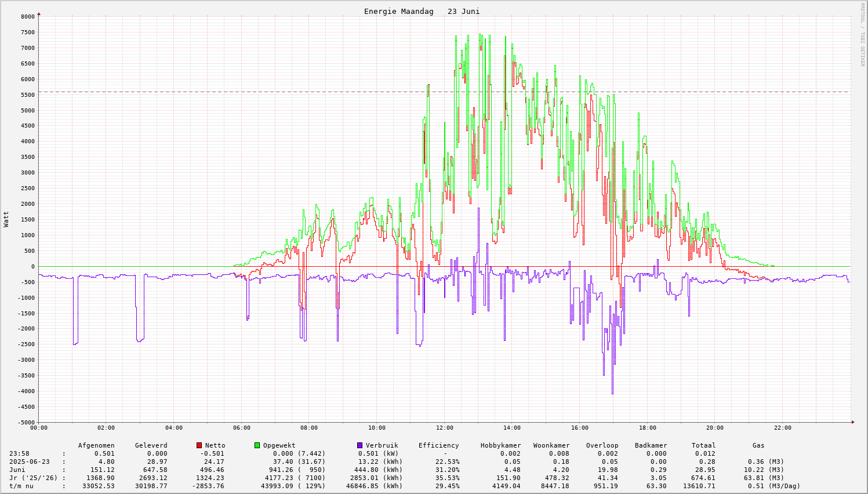Click the green Opgewekt legend swatch

point(257,445)
